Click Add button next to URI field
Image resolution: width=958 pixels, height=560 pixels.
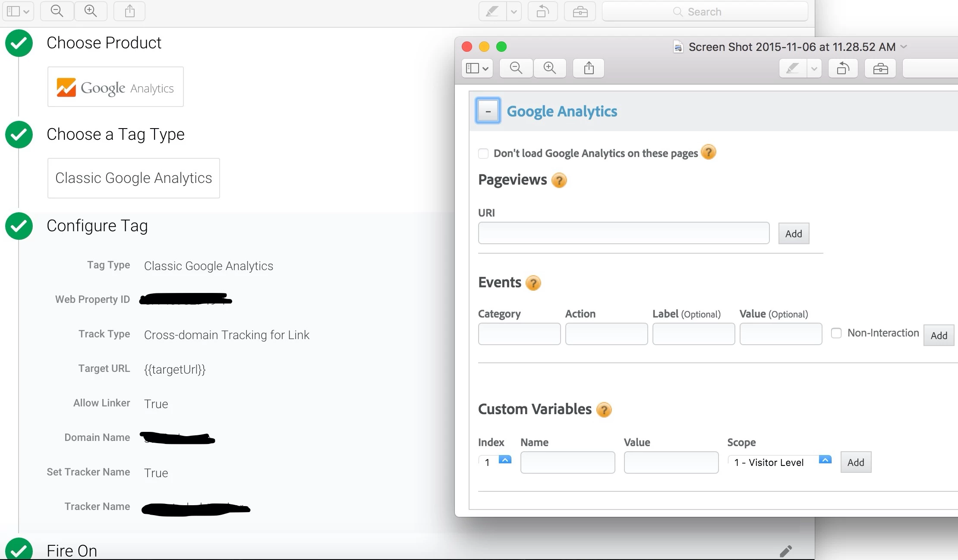coord(794,233)
